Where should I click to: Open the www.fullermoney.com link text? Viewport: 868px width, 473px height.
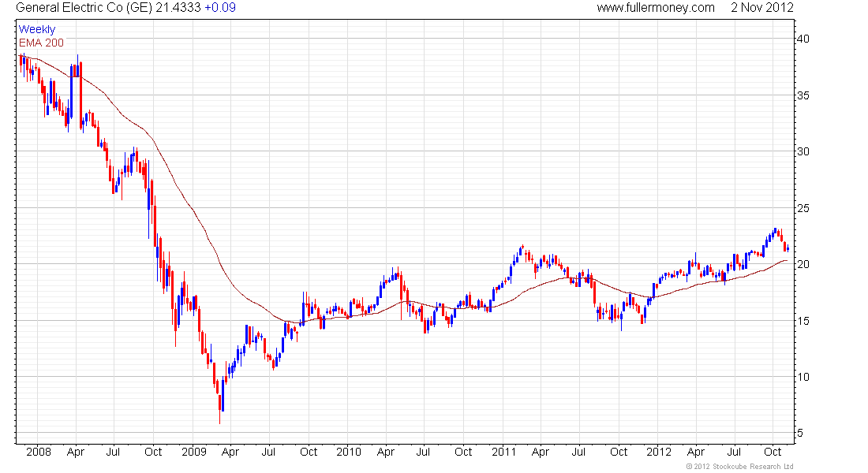(x=656, y=8)
